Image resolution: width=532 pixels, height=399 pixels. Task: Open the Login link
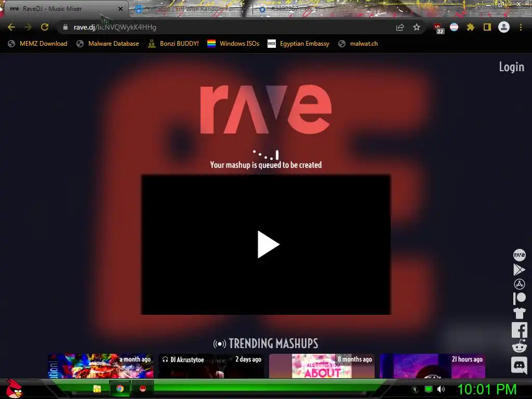coord(511,67)
